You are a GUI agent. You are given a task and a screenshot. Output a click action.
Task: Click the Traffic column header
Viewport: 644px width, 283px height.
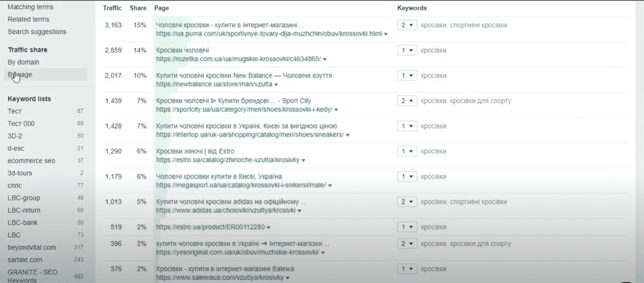tap(112, 8)
